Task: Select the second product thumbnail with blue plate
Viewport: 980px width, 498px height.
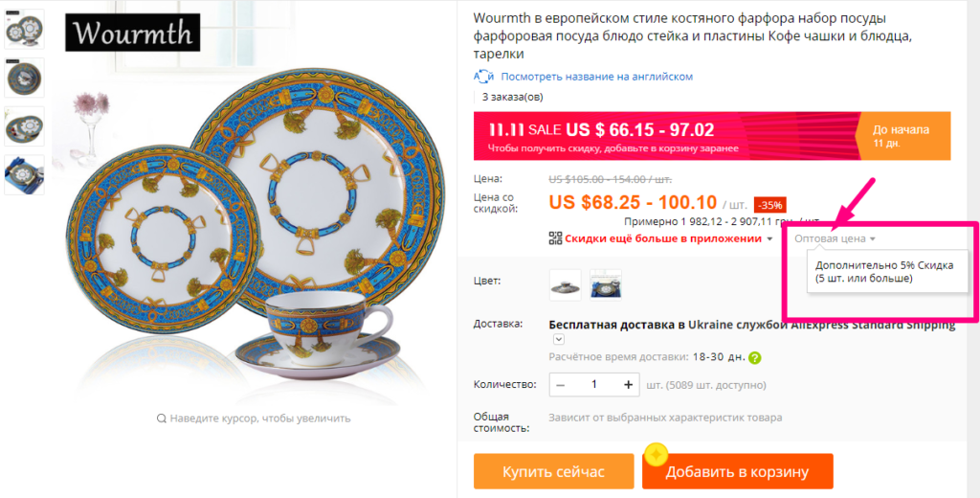Action: (24, 78)
